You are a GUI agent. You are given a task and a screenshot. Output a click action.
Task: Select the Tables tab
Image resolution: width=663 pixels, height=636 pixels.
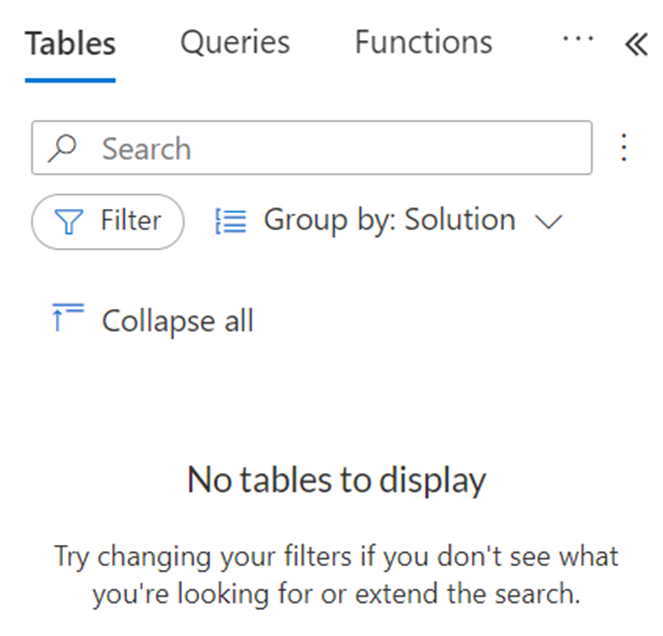coord(70,43)
